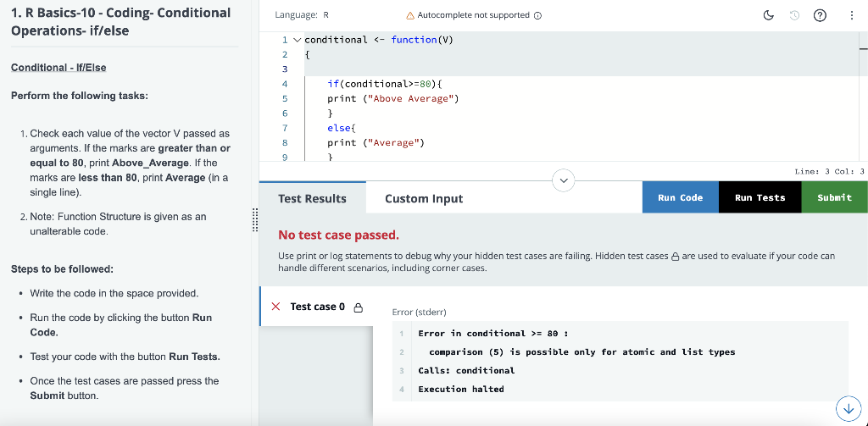Click line number 1 in the gutter
This screenshot has height=426, width=868.
[x=285, y=40]
